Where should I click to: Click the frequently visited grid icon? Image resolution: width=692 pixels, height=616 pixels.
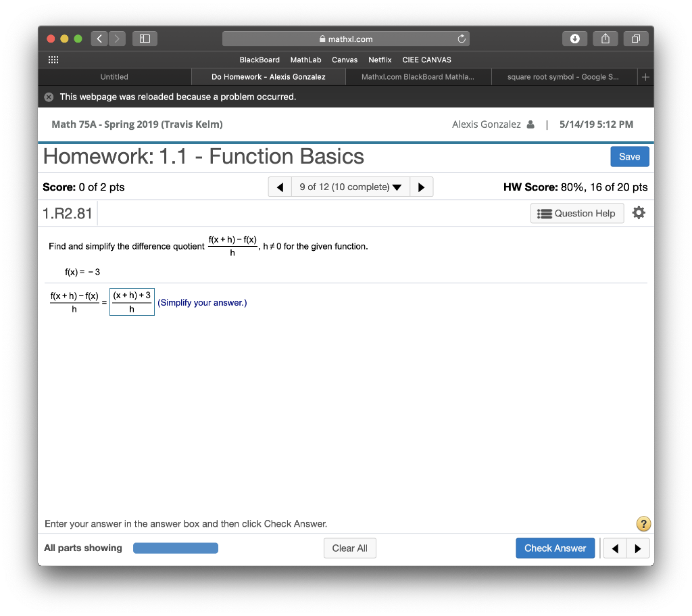pos(53,60)
